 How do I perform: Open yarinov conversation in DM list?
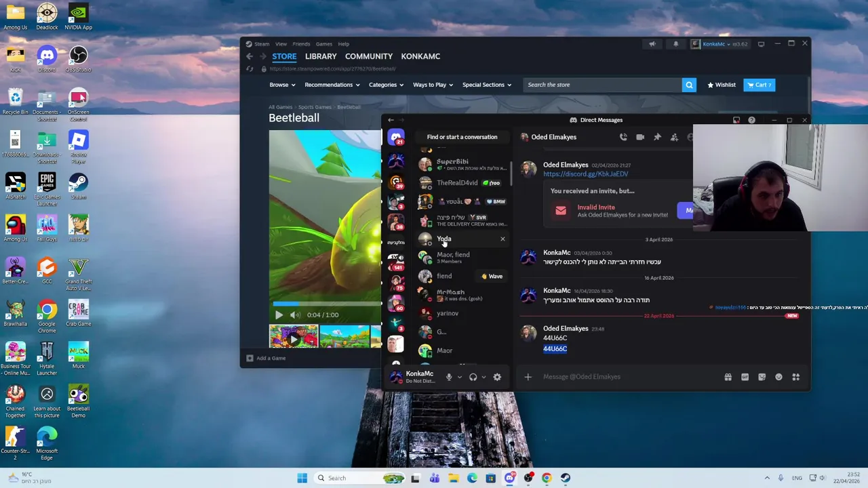461,313
